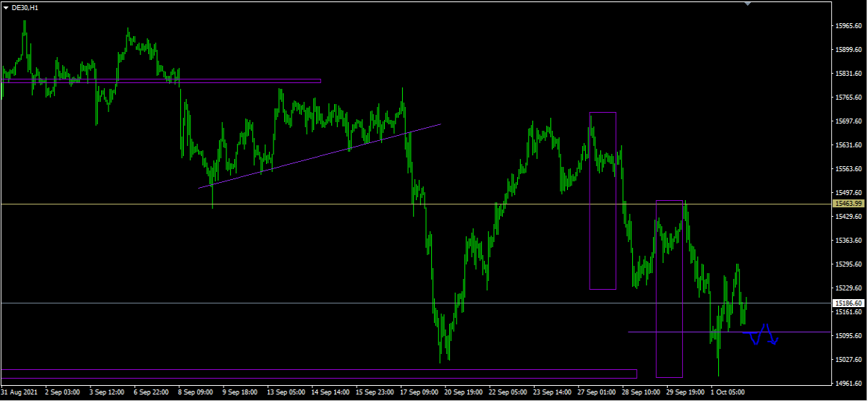Click the 15095.60 price axis label
Image resolution: width=868 pixels, height=401 pixels.
848,336
